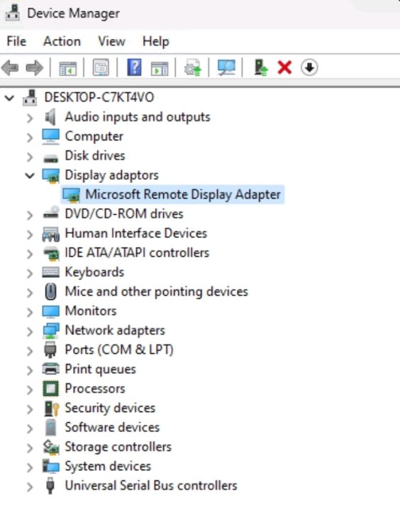The image size is (400, 532).
Task: Expand the Computer category chevron
Action: coord(30,137)
